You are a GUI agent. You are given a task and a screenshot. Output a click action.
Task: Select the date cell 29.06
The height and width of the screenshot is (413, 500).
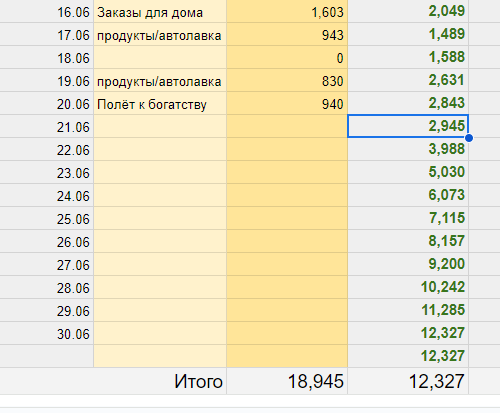coord(46,310)
